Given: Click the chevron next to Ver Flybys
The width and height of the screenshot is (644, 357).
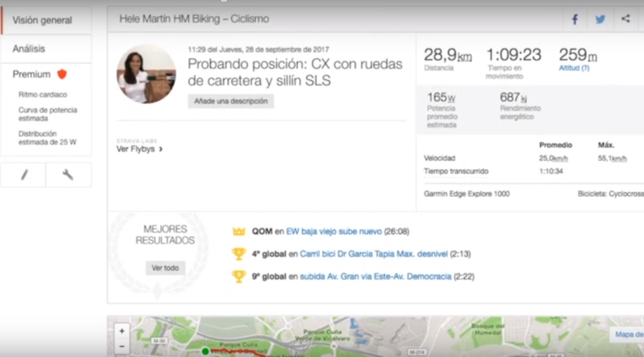Looking at the screenshot, I should click(160, 149).
